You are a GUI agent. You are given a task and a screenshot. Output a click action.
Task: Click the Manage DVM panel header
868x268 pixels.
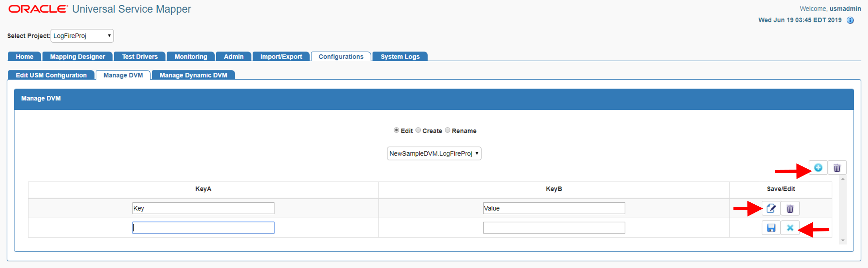coord(434,99)
